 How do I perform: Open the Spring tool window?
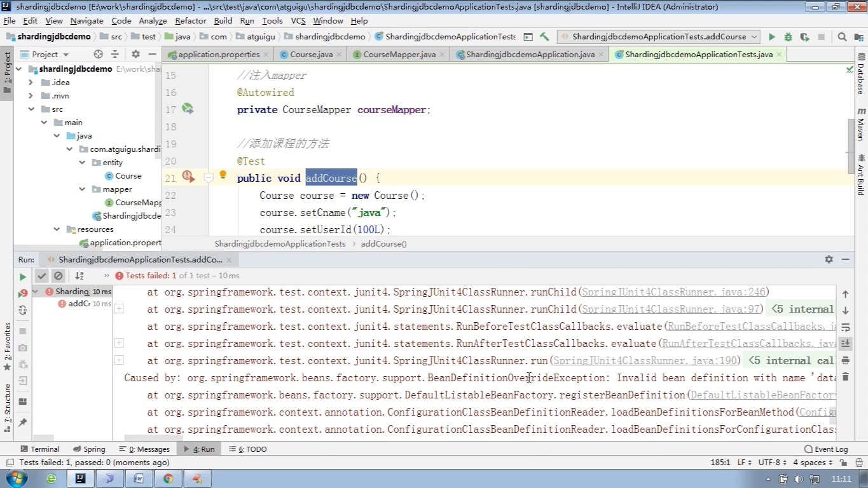pyautogui.click(x=89, y=449)
